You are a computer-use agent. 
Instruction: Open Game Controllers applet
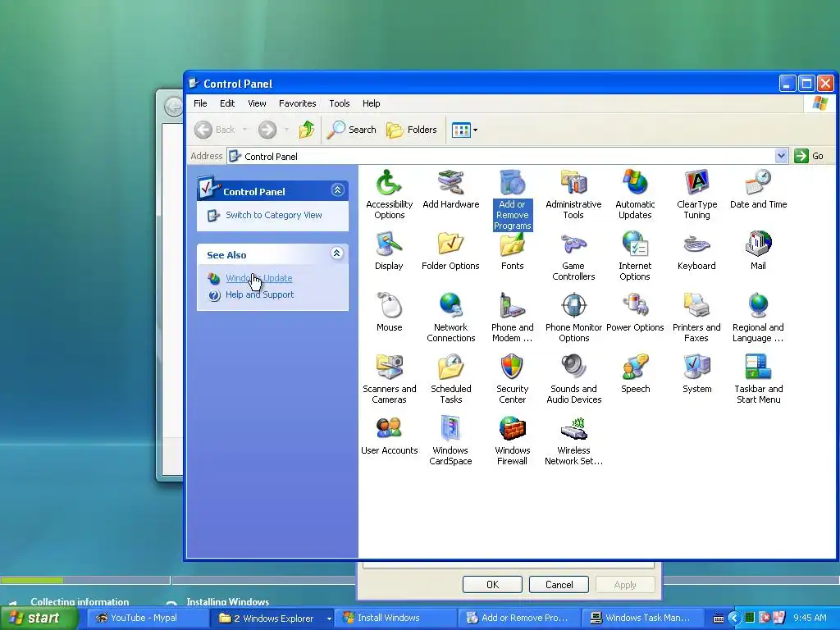coord(573,256)
